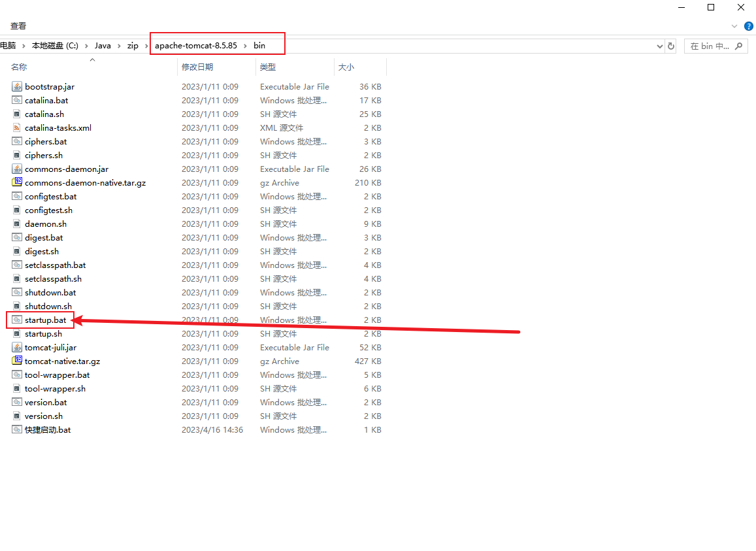Click the bootstrap.jar file icon
This screenshot has height=551, width=756.
coord(17,86)
